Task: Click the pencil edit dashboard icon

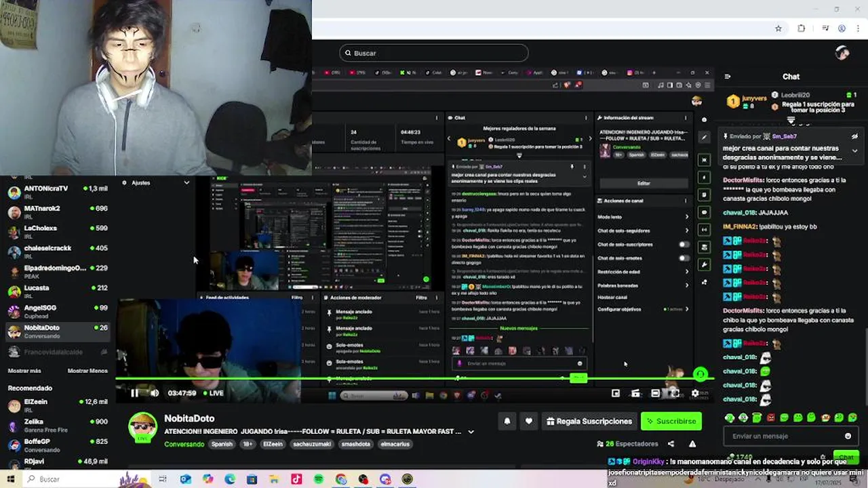Action: point(704,137)
